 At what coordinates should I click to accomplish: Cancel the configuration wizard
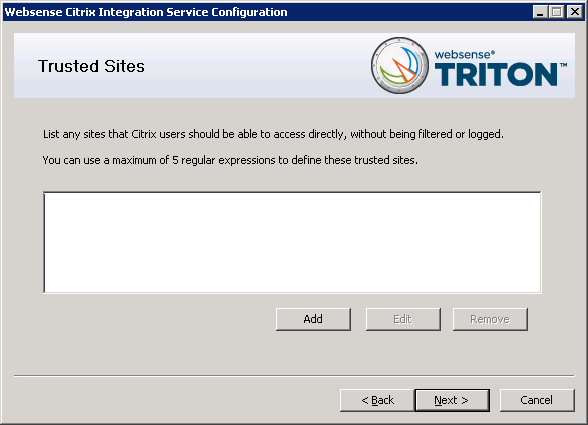point(537,400)
